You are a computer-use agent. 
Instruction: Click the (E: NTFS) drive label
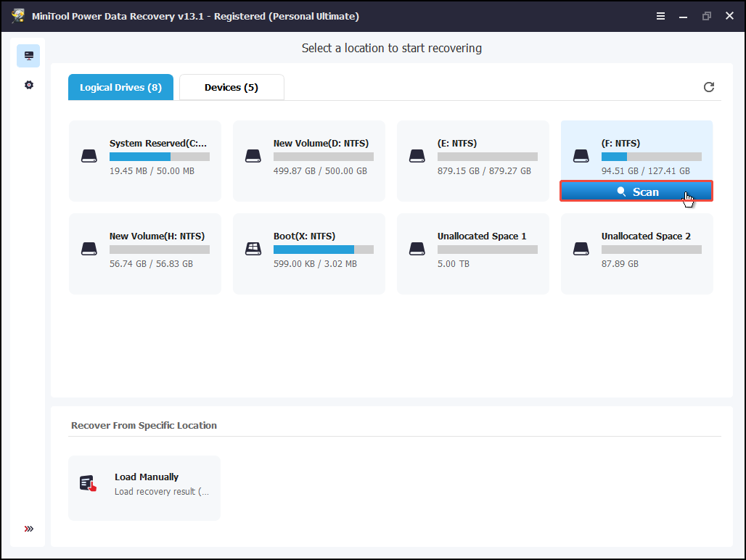[x=456, y=143]
